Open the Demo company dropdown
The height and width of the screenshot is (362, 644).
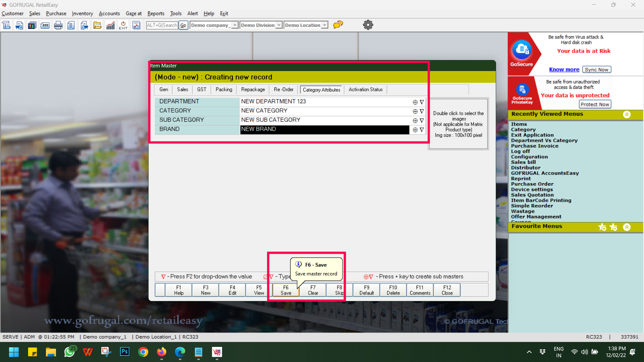tap(235, 25)
